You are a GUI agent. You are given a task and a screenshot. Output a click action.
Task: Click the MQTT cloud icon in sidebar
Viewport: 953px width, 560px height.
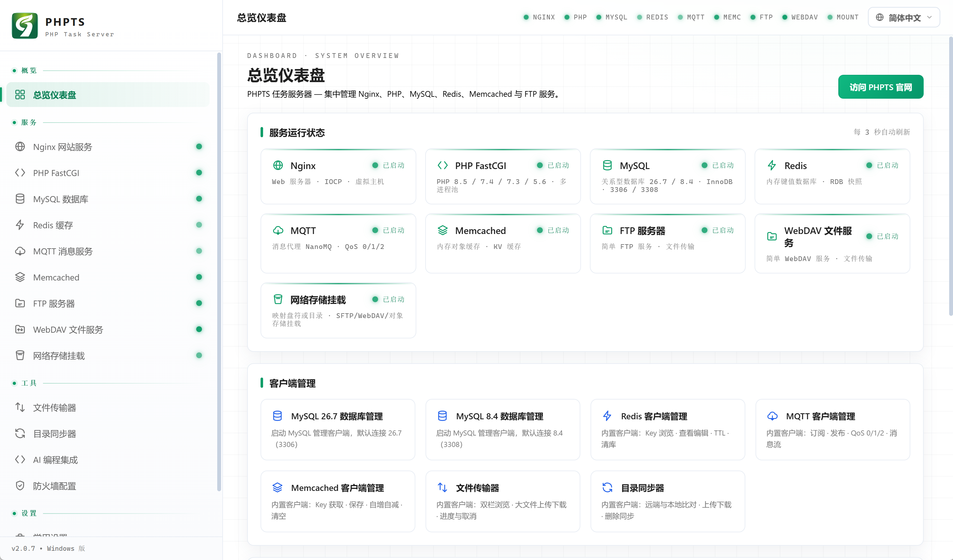click(20, 251)
